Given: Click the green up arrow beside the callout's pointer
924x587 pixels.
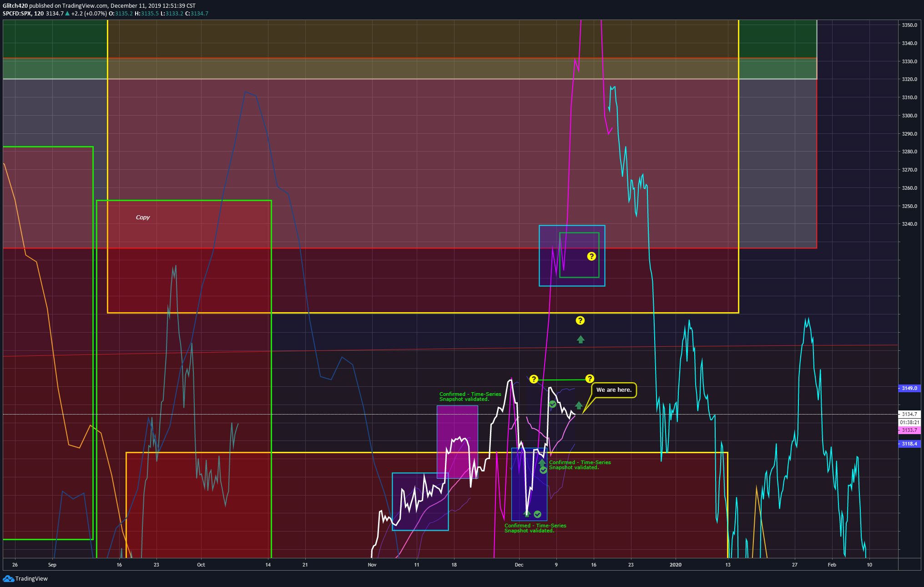Looking at the screenshot, I should (x=579, y=405).
